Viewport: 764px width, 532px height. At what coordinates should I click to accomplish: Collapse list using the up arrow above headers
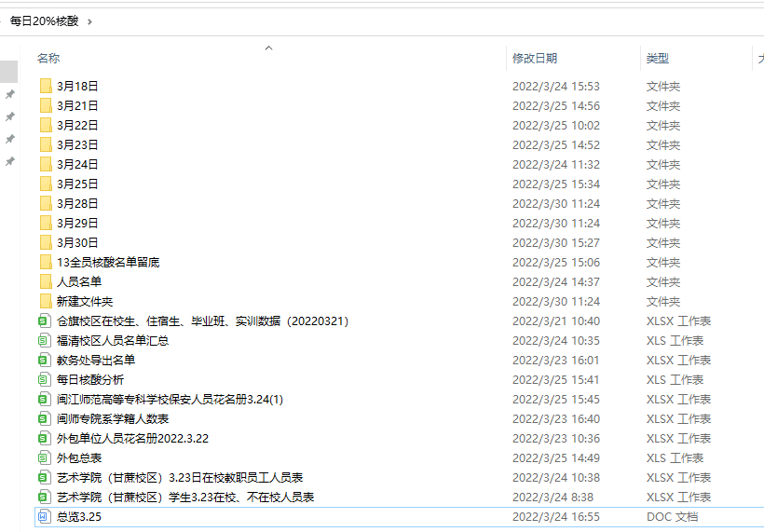point(268,48)
